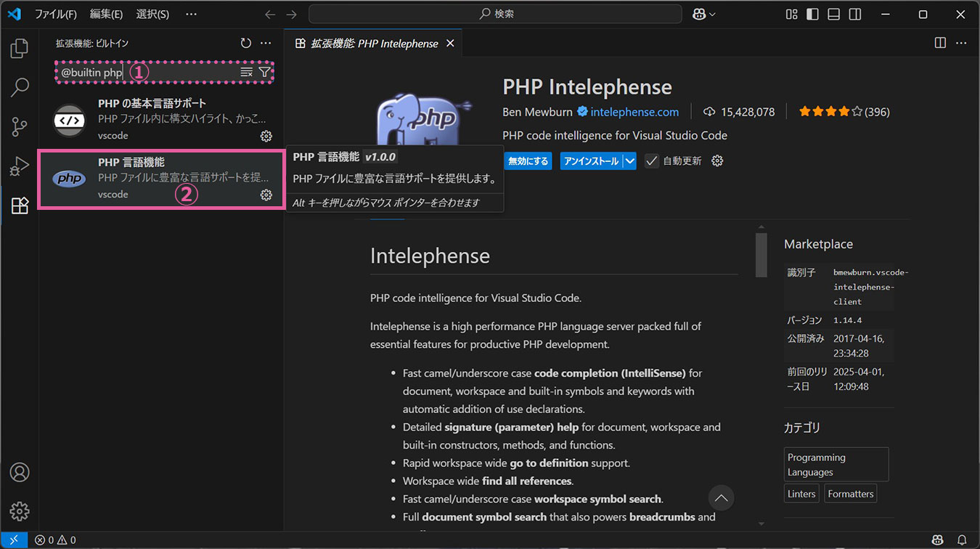Viewport: 980px width, 549px height.
Task: Clear extensions search results
Action: (247, 73)
